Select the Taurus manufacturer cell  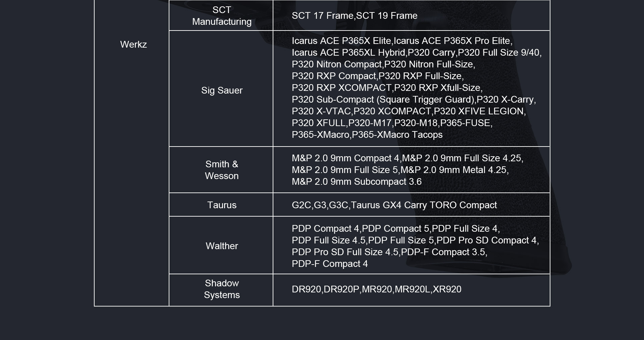tap(221, 205)
